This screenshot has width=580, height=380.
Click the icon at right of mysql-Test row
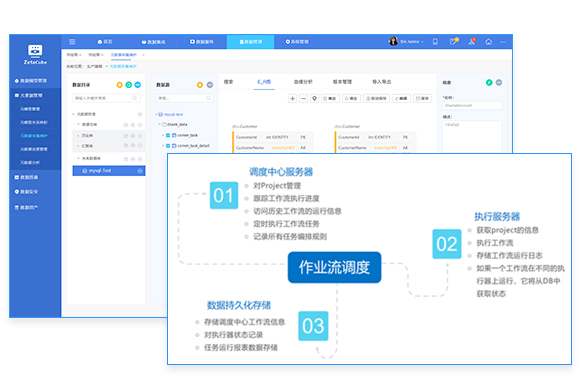[140, 171]
